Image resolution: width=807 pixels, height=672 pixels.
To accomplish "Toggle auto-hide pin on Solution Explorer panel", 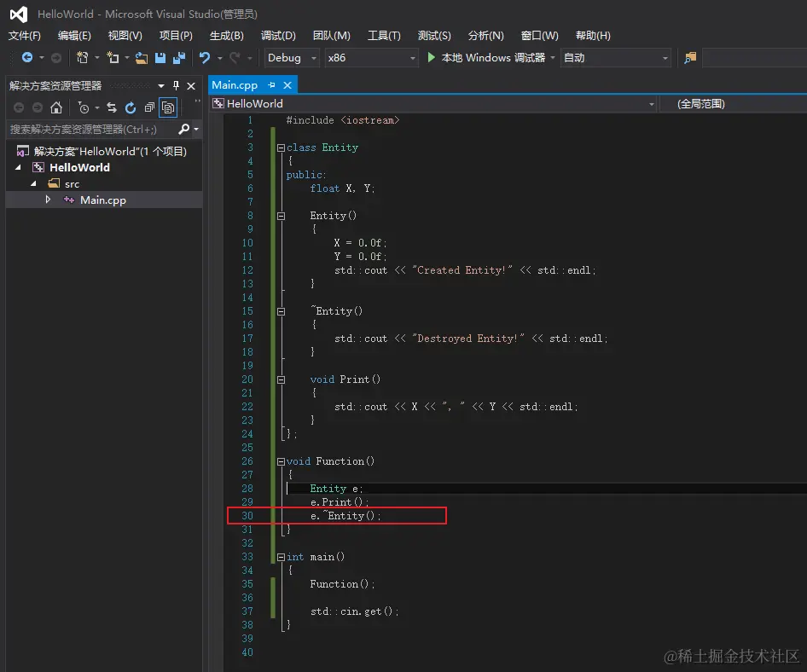I will coord(176,85).
